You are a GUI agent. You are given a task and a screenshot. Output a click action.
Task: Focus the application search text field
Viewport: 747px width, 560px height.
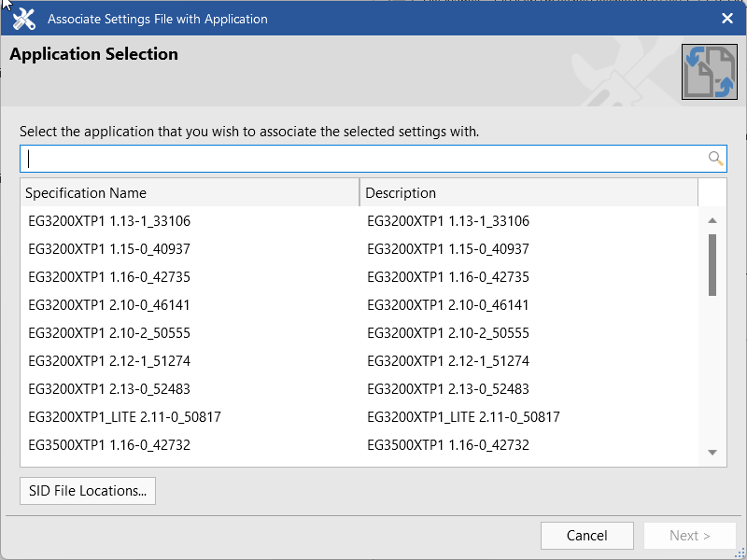click(x=364, y=159)
